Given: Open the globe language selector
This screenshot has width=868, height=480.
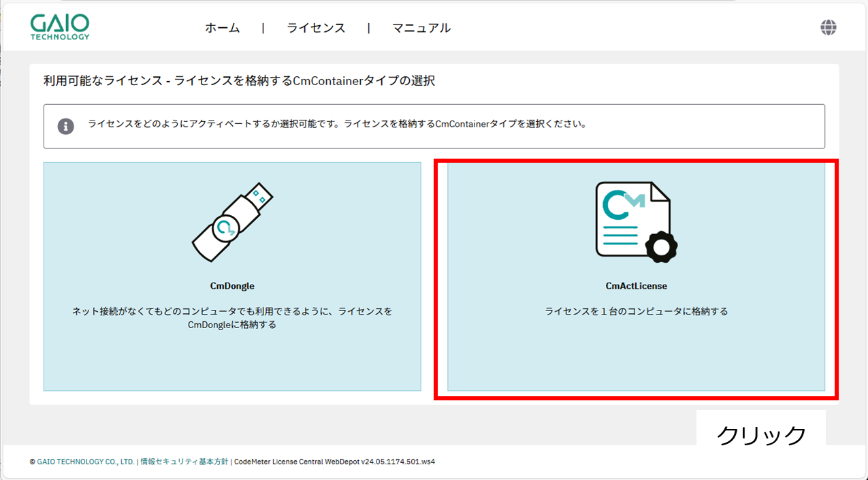Looking at the screenshot, I should pyautogui.click(x=828, y=27).
